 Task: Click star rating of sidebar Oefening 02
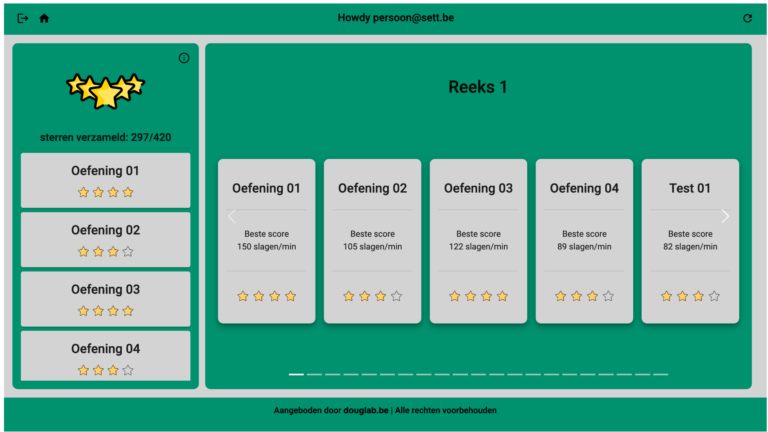coord(105,252)
